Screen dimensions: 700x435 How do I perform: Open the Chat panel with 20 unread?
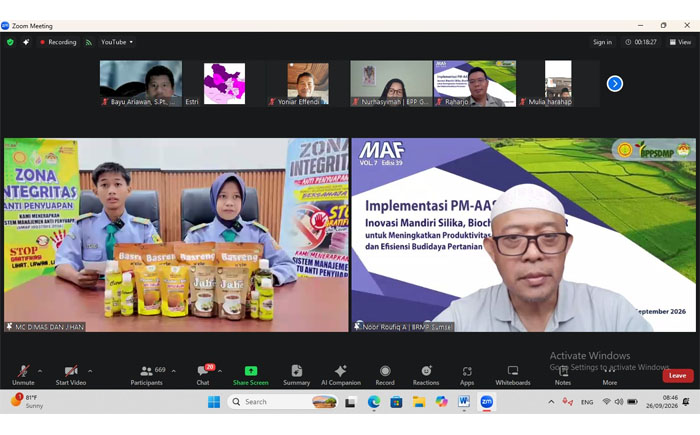tap(203, 375)
